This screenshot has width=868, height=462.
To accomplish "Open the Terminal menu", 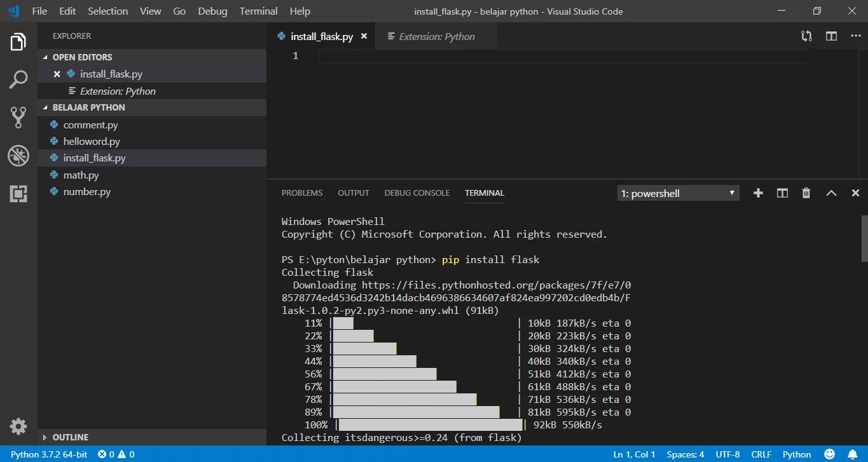I will (258, 11).
